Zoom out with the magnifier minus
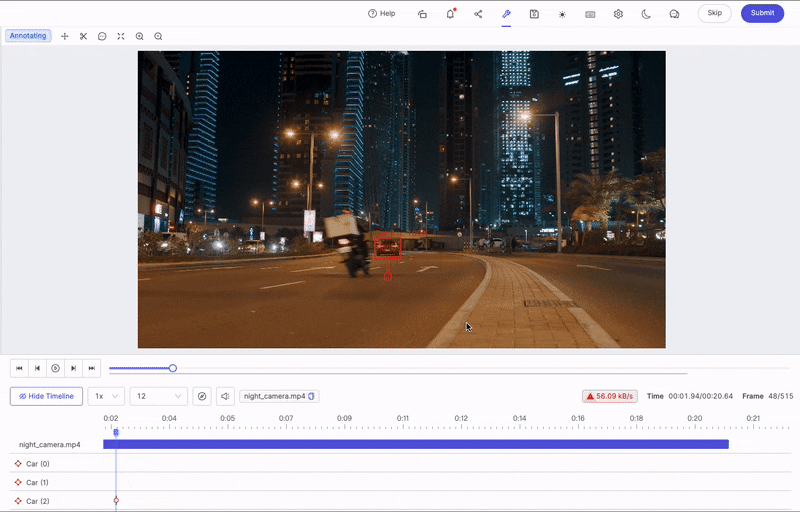800x512 pixels. click(x=158, y=36)
